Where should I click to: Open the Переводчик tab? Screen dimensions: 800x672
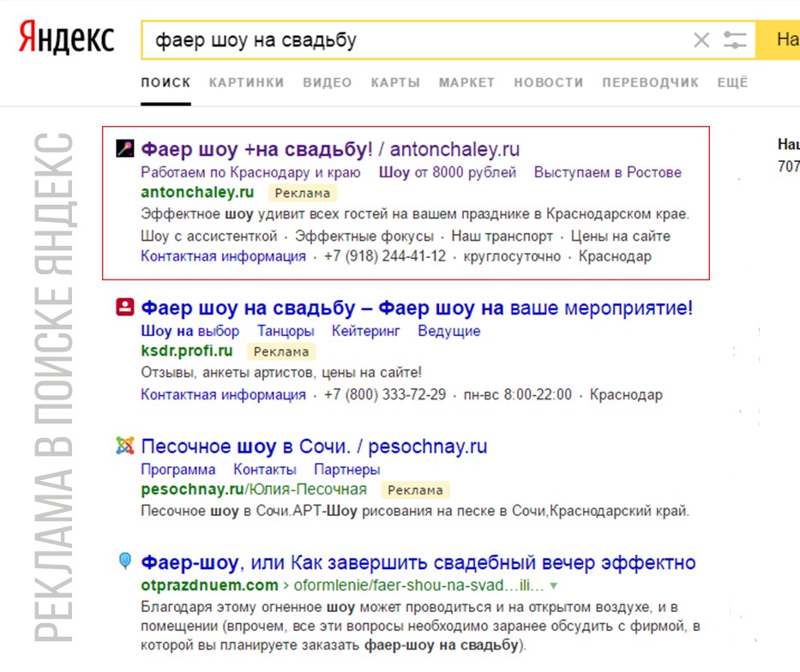pyautogui.click(x=651, y=82)
